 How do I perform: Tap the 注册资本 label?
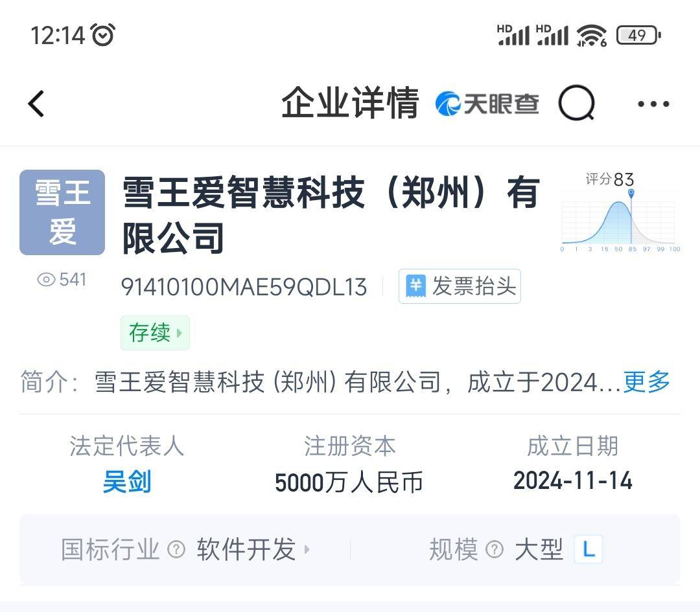[x=349, y=446]
